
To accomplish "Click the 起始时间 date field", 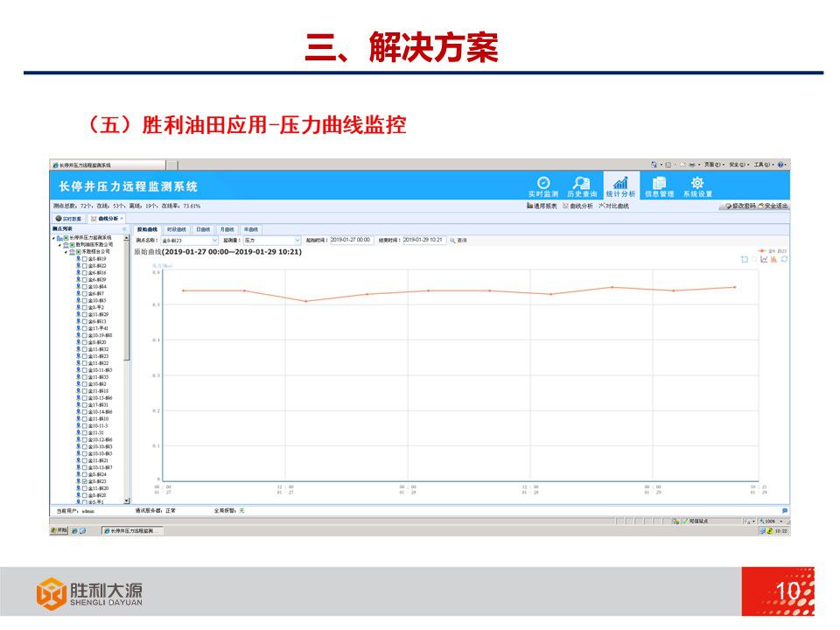I will [x=352, y=240].
